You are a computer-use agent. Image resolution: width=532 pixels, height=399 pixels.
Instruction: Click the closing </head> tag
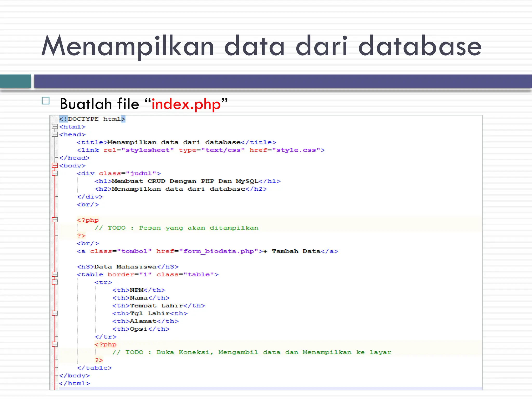pos(74,158)
